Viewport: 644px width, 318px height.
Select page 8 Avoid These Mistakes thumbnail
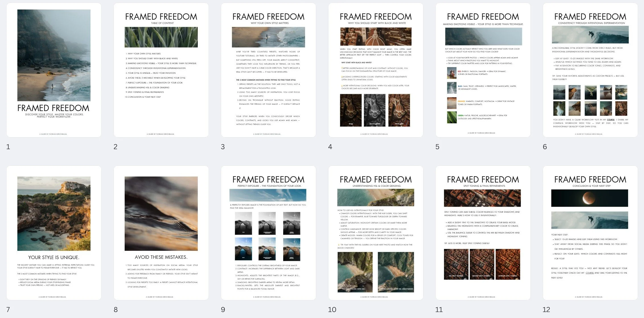coord(161,233)
